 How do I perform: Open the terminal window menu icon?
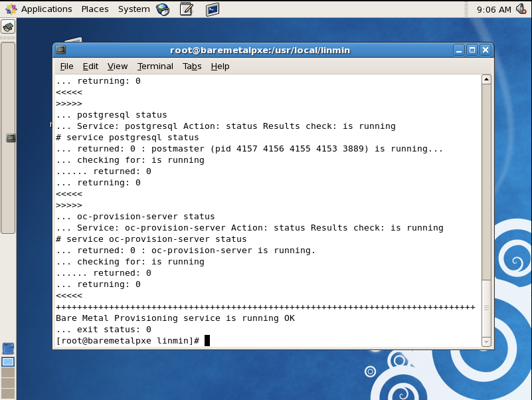point(61,50)
